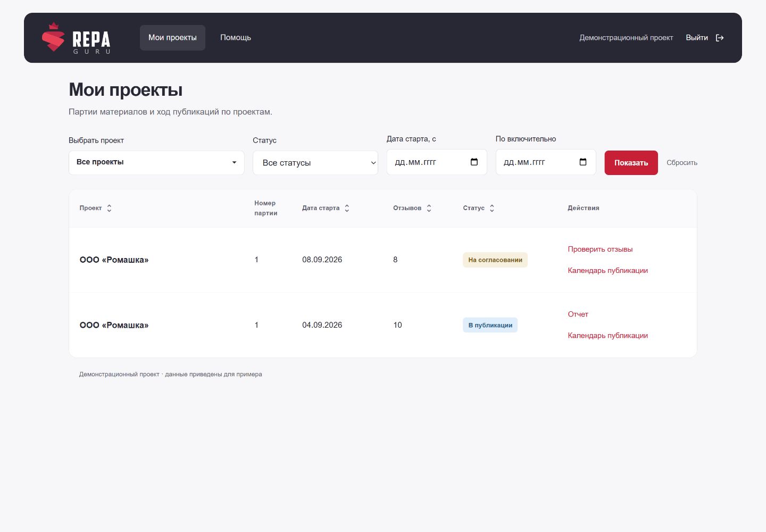Click the reviews count '10'
The image size is (766, 532).
(397, 325)
